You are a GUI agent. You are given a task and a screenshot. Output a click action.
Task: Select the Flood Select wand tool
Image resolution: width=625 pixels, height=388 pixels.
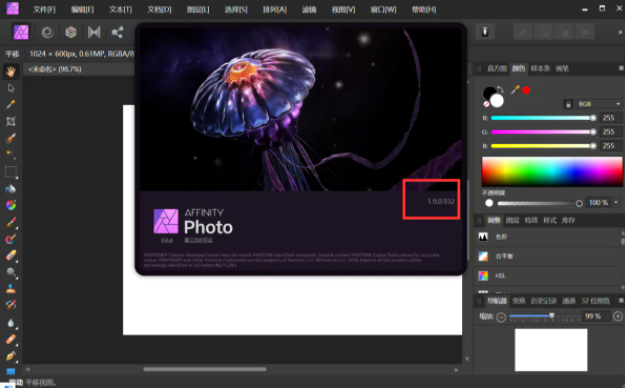tap(11, 155)
